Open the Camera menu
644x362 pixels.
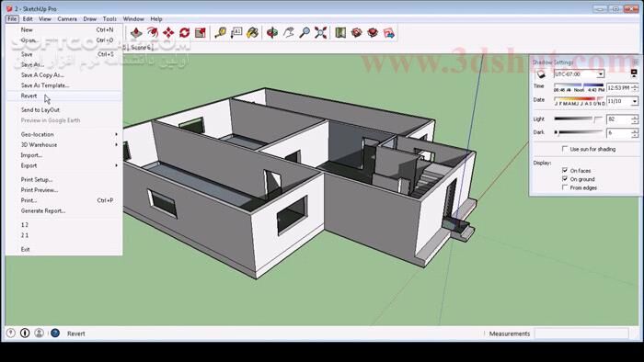click(67, 19)
